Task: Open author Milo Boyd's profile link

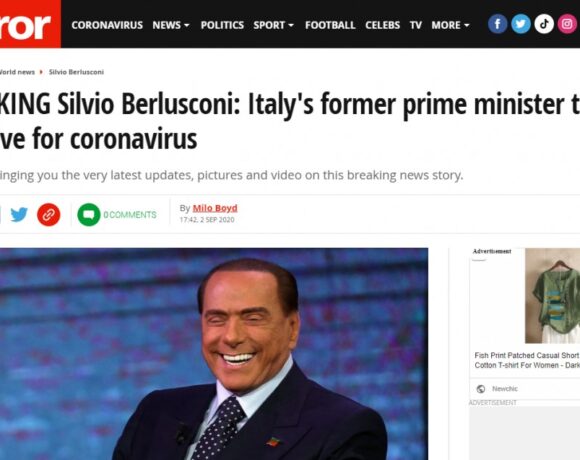Action: 215,208
